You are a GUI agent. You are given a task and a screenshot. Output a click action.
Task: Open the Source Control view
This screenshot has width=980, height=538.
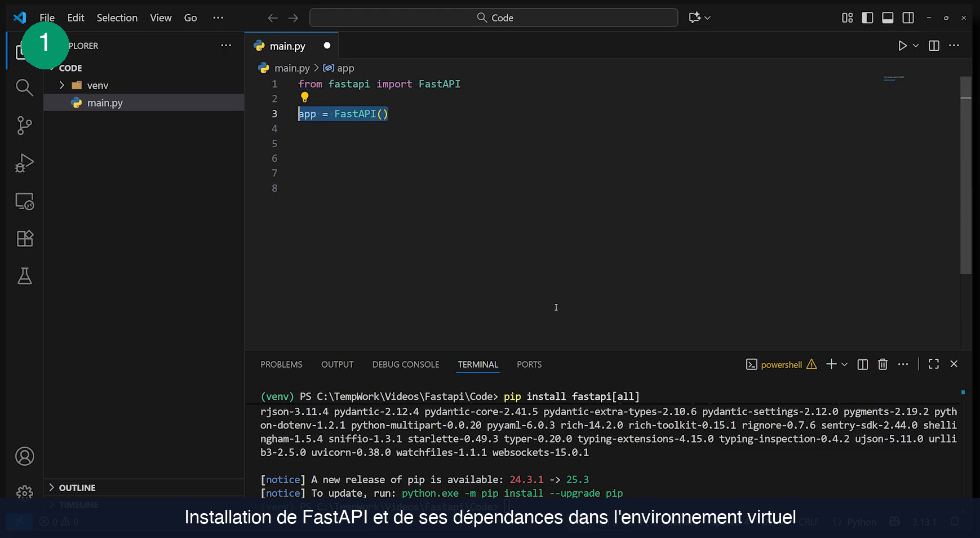coord(24,125)
